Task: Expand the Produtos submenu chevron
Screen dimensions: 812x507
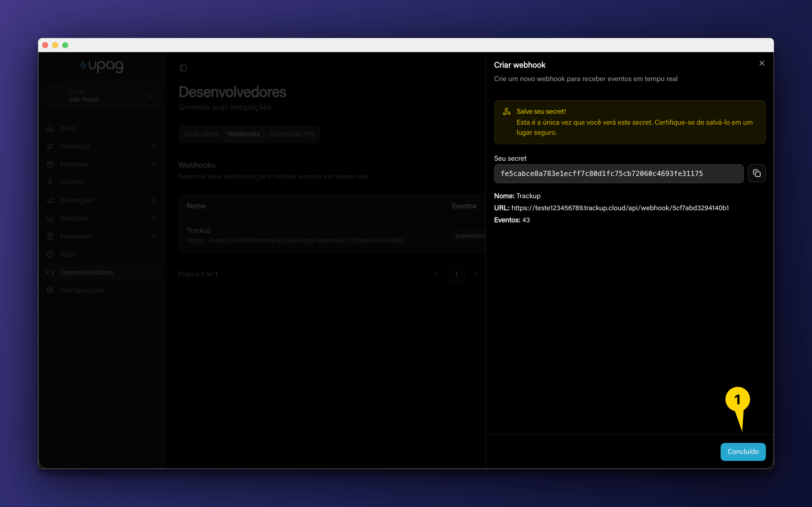Action: [x=154, y=164]
